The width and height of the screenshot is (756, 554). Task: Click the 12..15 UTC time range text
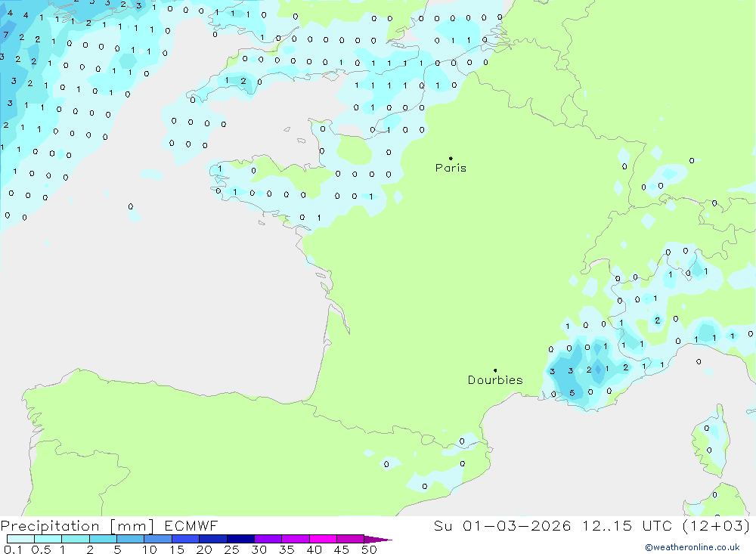(x=627, y=525)
